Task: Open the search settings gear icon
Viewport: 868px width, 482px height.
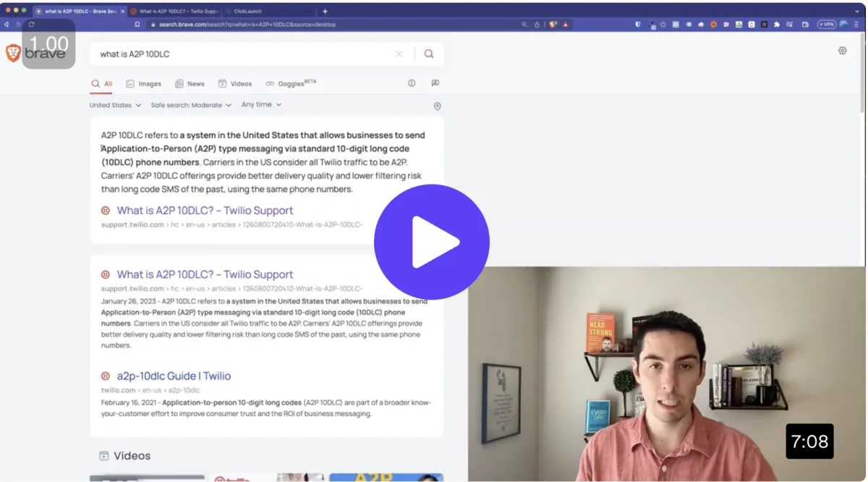Action: [842, 51]
